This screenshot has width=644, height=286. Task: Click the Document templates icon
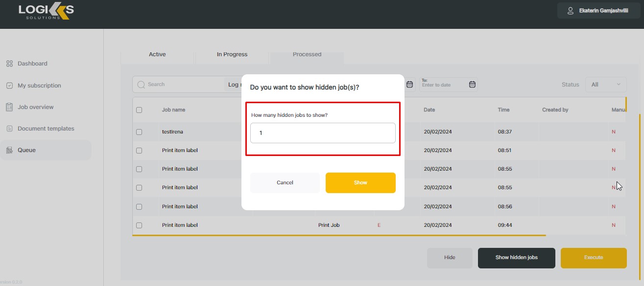[9, 129]
